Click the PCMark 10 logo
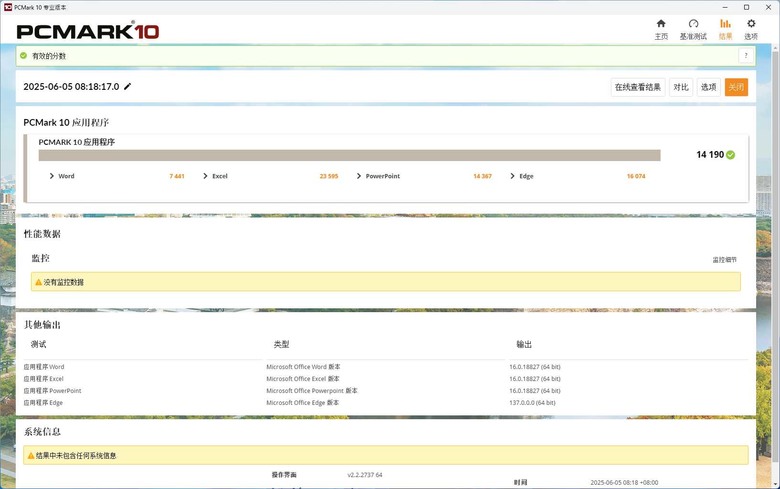Image resolution: width=780 pixels, height=489 pixels. [88, 31]
